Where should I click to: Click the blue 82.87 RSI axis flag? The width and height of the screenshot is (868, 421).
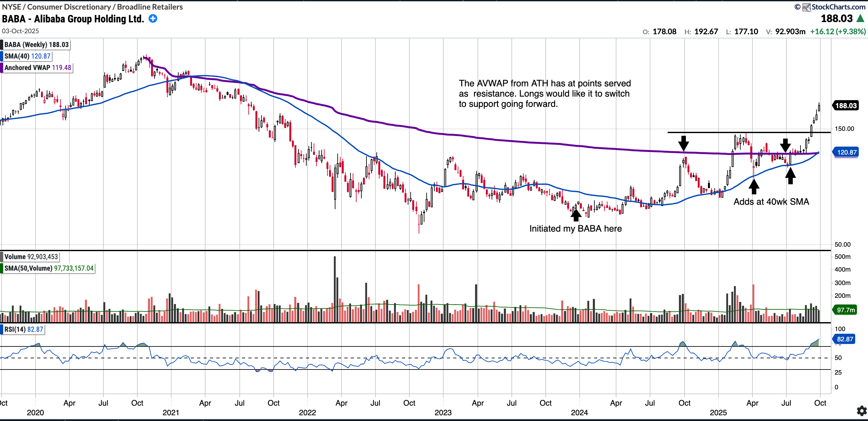tap(845, 339)
